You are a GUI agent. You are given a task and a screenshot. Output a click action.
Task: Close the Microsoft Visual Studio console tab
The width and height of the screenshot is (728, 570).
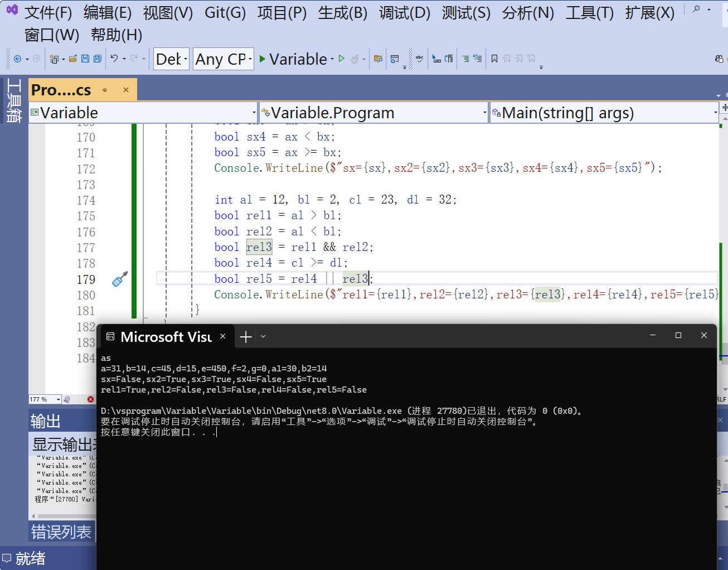click(223, 336)
